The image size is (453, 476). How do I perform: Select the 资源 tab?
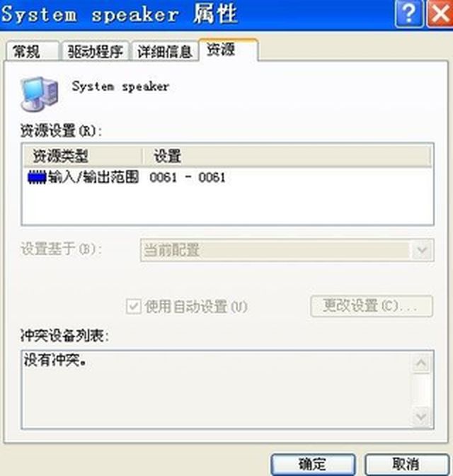[228, 50]
